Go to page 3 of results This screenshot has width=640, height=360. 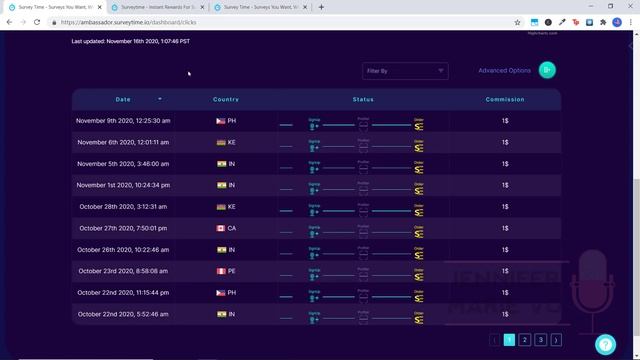click(x=540, y=340)
